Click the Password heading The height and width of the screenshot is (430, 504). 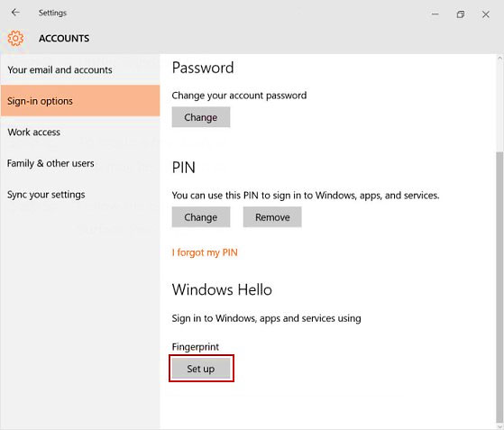click(203, 68)
